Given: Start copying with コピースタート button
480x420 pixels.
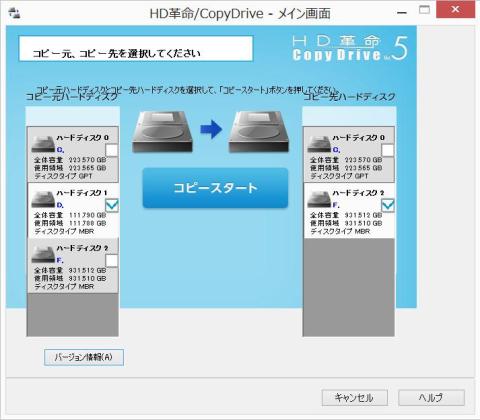Looking at the screenshot, I should [x=215, y=188].
